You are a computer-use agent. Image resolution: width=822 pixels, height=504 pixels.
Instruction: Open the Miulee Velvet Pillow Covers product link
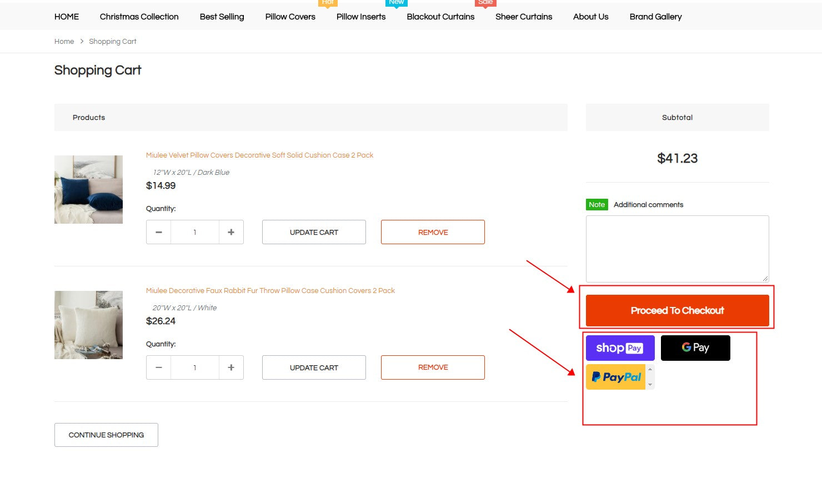coord(259,155)
